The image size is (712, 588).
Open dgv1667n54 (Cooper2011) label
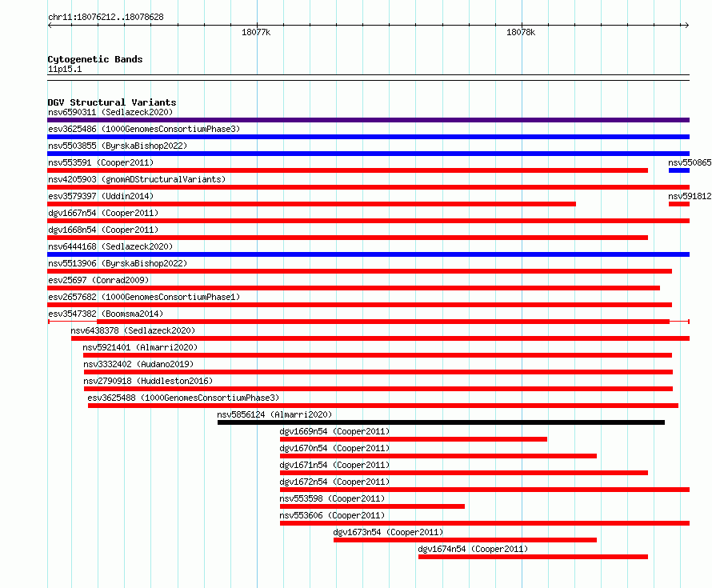point(103,213)
